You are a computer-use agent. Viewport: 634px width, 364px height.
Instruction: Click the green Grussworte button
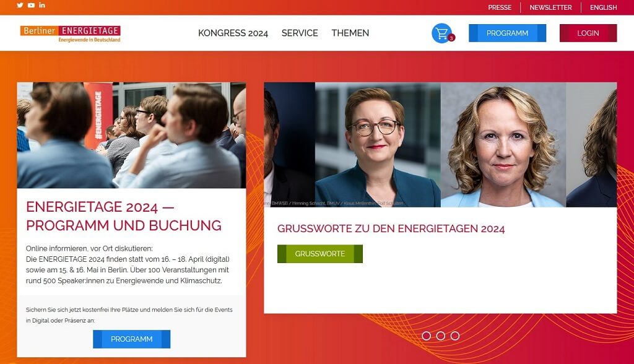pos(320,254)
